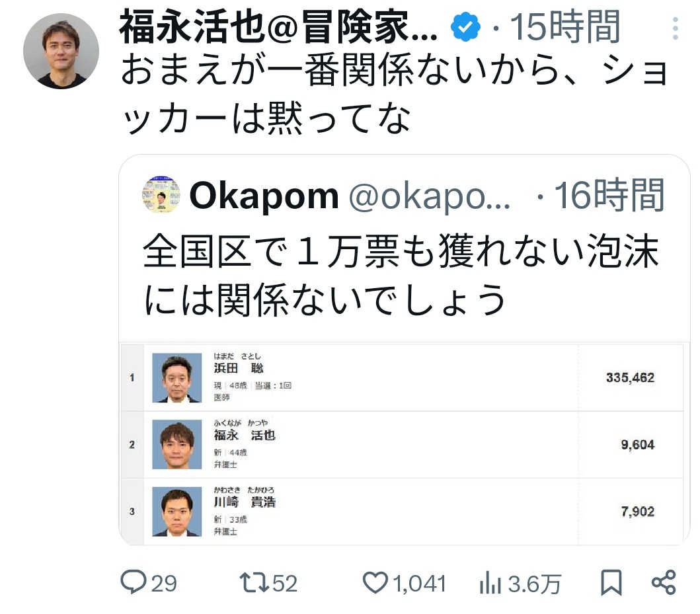Viewport: 700px width, 614px height.
Task: Share the tweet via share icon
Action: click(x=664, y=582)
